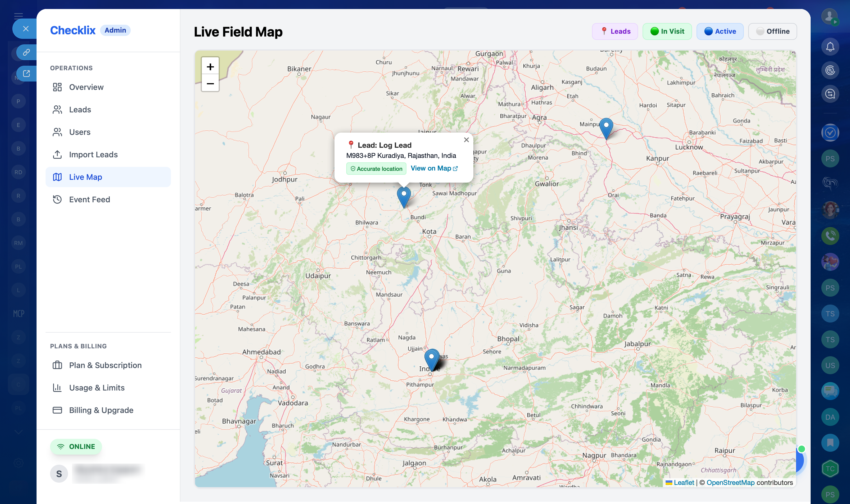Click the open-in-new-window icon on left edge
Viewport: 850px width, 504px height.
[26, 73]
